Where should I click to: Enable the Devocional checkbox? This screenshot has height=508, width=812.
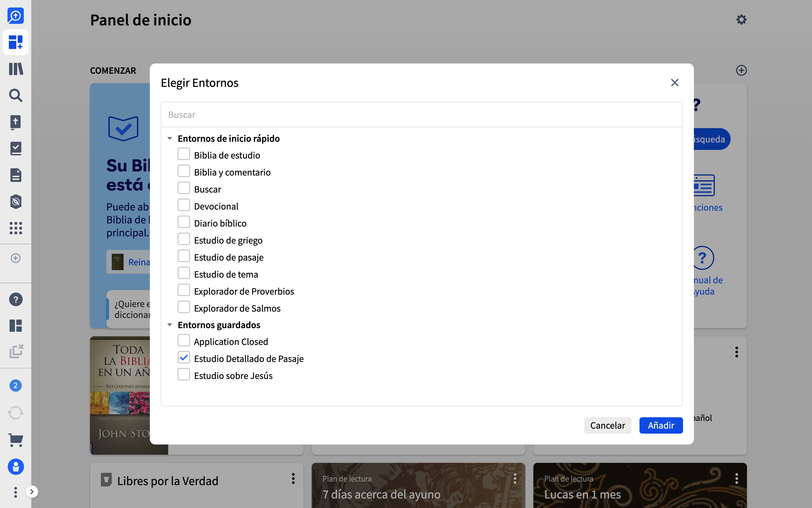point(184,205)
